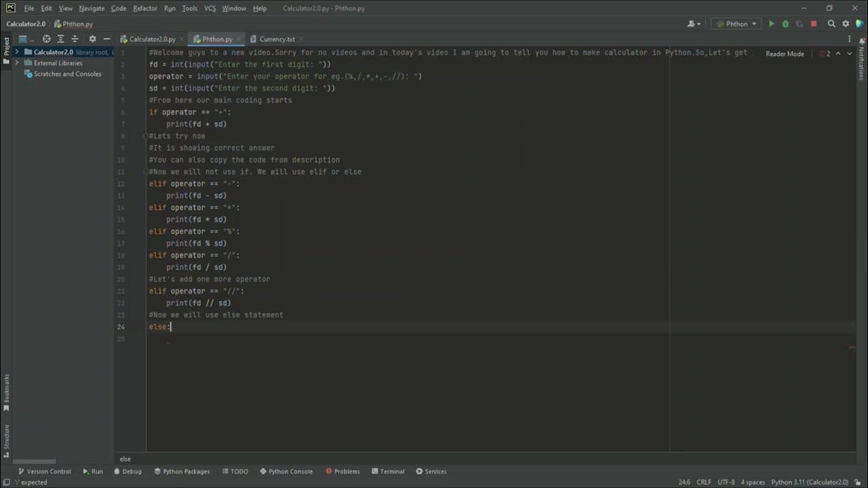Click the 24:6 cursor position in status bar

click(685, 483)
